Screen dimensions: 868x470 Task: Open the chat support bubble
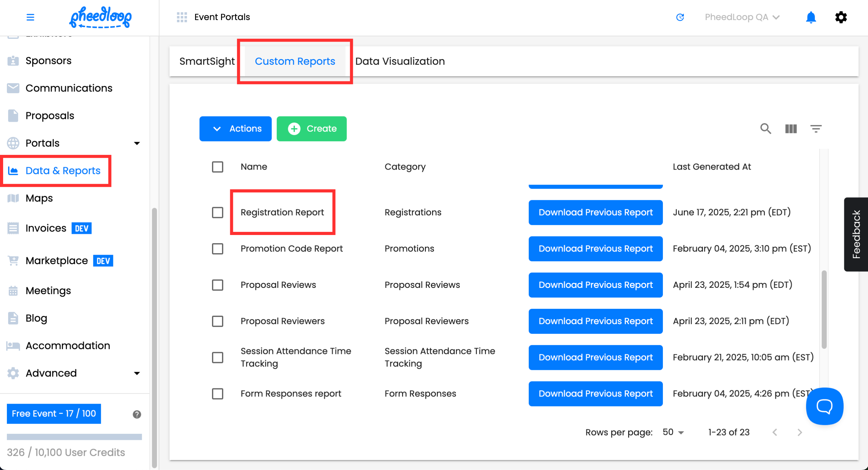click(x=824, y=406)
